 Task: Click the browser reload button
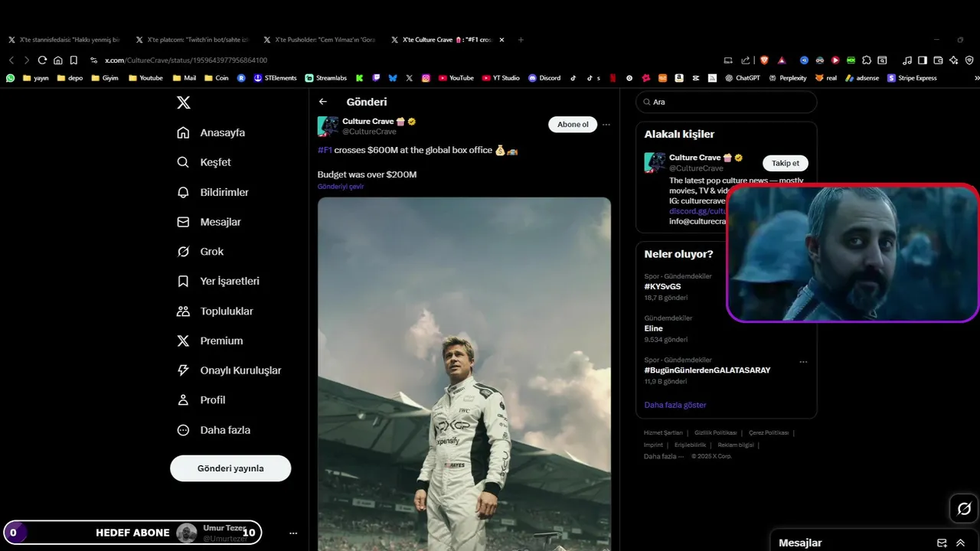tap(42, 60)
